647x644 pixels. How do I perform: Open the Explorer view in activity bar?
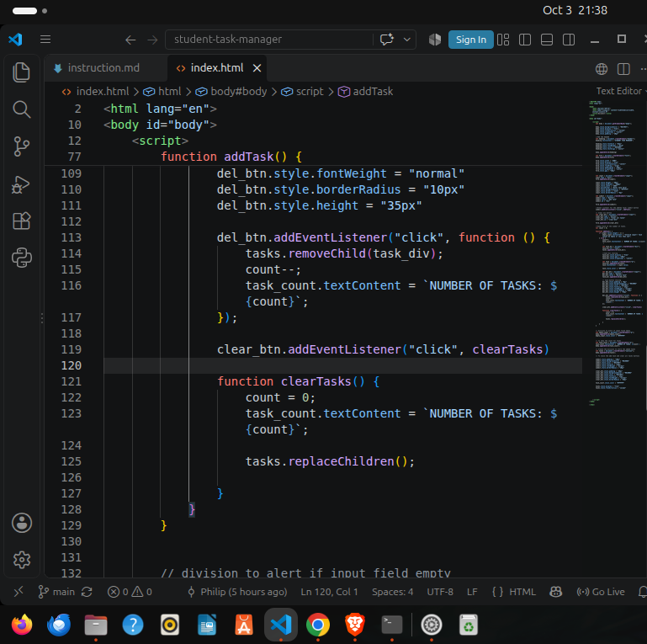tap(22, 72)
